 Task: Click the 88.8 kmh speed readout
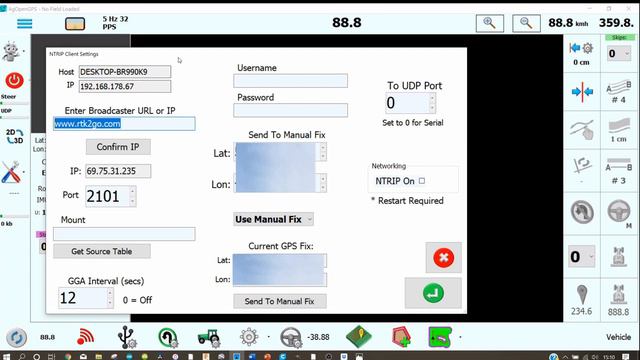pyautogui.click(x=568, y=23)
